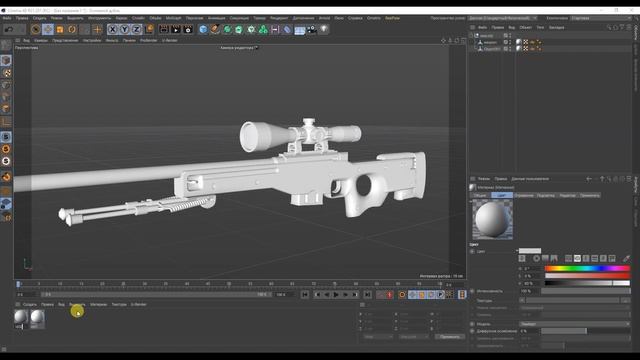Click the Spline pen tool icon
The height and width of the screenshot is (360, 640).
click(215, 29)
